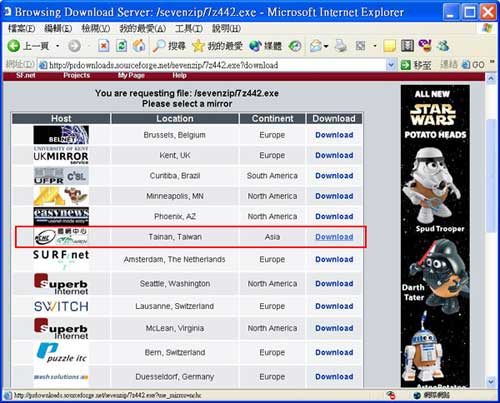This screenshot has width=500, height=403.
Task: Click the vertical scrollbar down arrow
Action: click(x=491, y=381)
